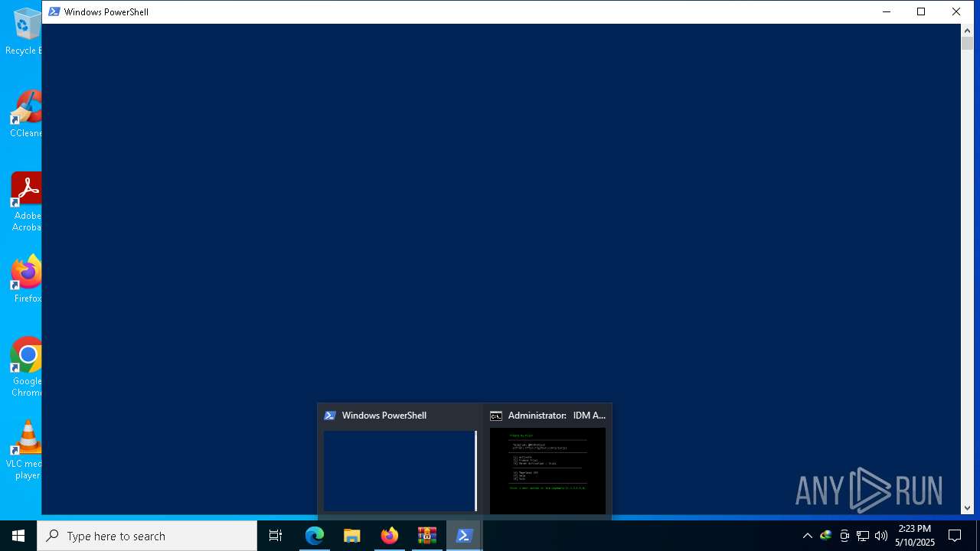Click the PowerShell scrollbar up arrow
Image resolution: width=980 pixels, height=551 pixels.
(967, 31)
